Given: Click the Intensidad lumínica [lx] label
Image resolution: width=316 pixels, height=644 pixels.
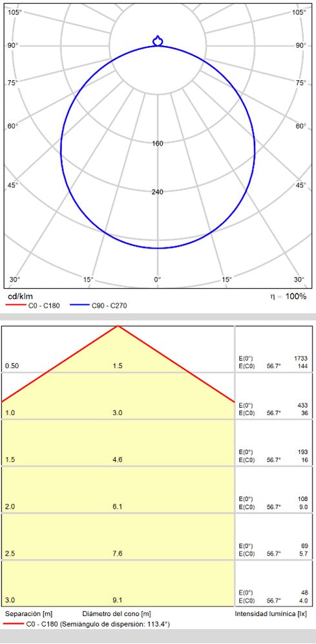Looking at the screenshot, I should point(271,614).
